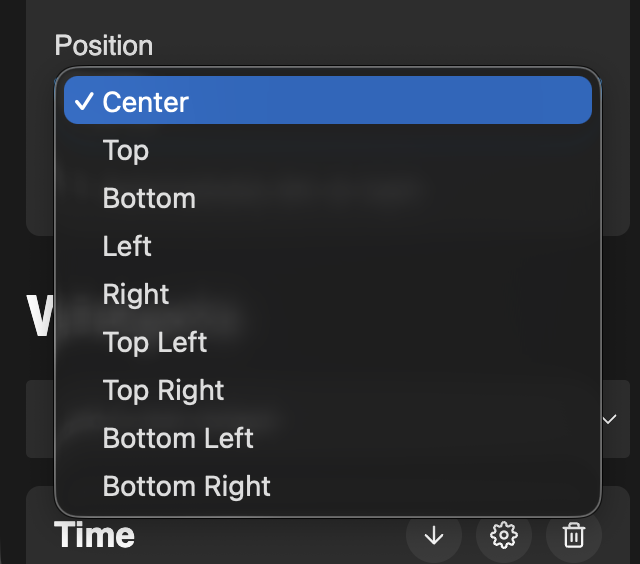The width and height of the screenshot is (640, 564).
Task: Select Bottom Right in the dropdown
Action: (x=187, y=486)
